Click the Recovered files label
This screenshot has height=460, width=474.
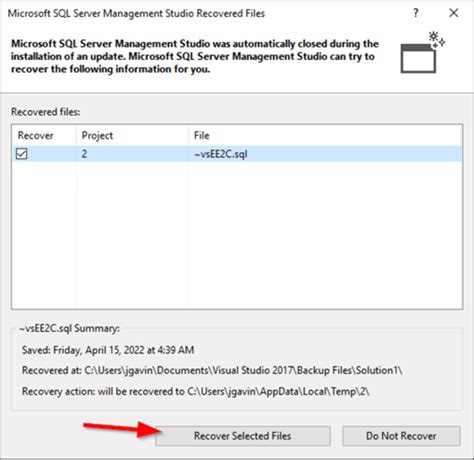click(x=46, y=112)
